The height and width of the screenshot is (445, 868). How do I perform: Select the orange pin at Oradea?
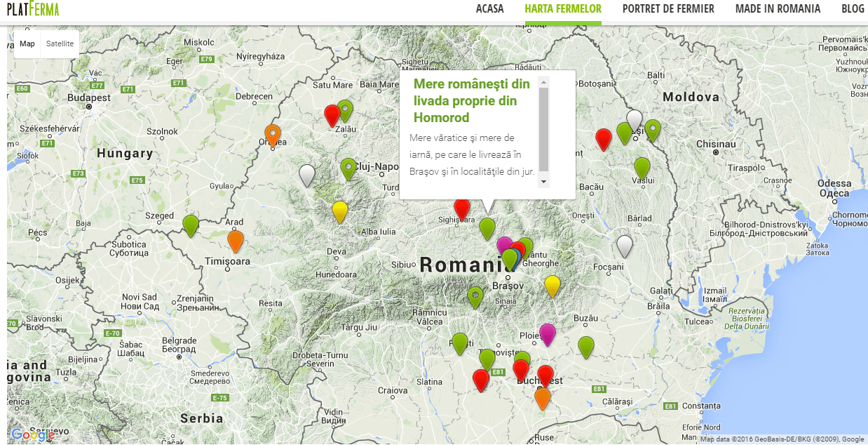(x=273, y=135)
